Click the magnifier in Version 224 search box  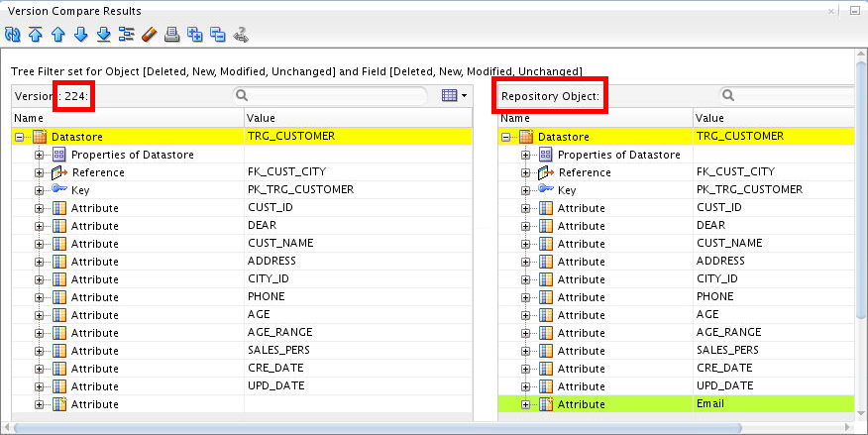tap(242, 95)
